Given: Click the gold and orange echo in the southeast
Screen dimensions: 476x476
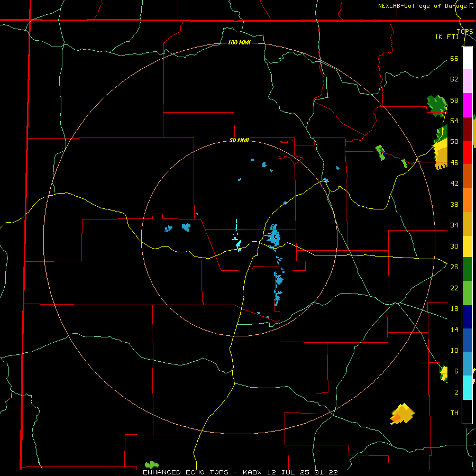Looking at the screenshot, I should tap(402, 414).
